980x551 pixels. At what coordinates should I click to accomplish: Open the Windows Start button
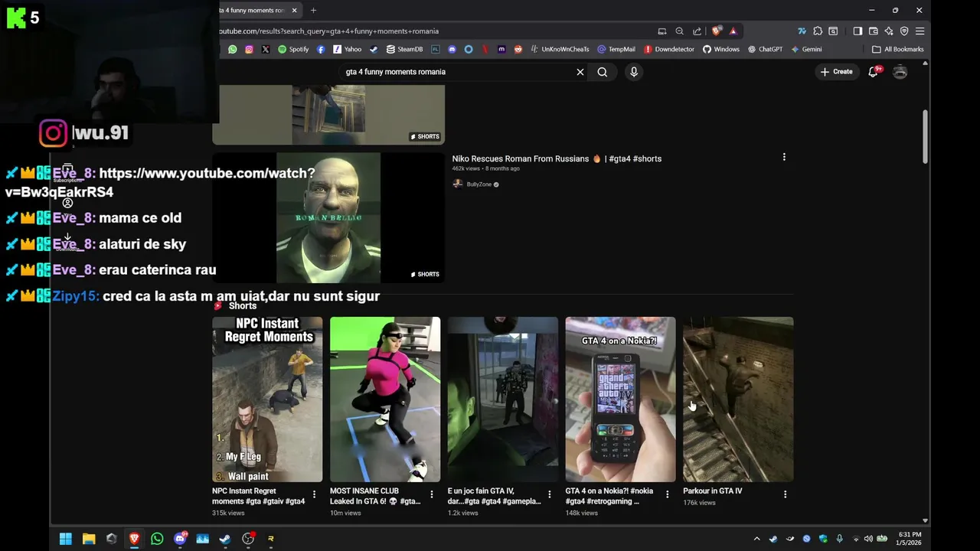[66, 539]
